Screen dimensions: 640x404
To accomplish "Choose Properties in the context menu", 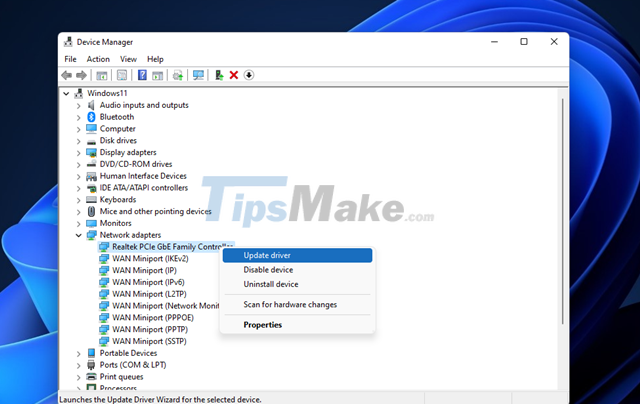I will point(298,325).
